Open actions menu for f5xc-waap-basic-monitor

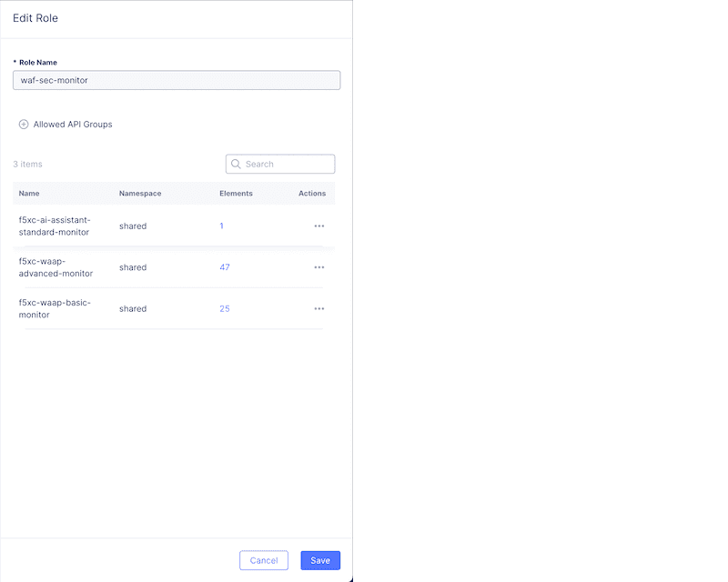coord(318,309)
